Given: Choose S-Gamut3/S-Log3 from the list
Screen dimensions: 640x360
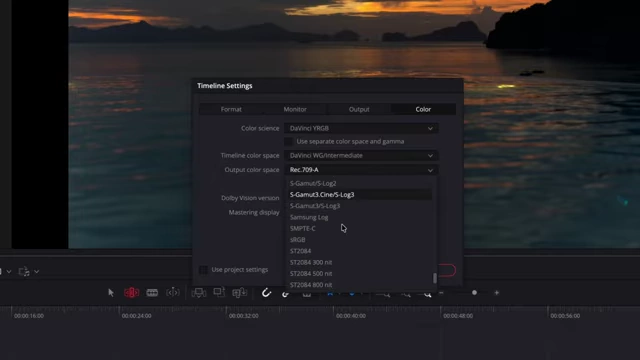Looking at the screenshot, I should point(359,206).
